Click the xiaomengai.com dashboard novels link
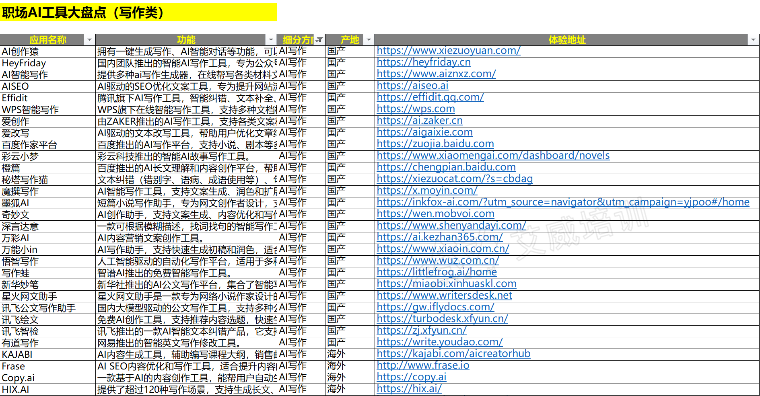Image resolution: width=760 pixels, height=396 pixels. pos(493,156)
